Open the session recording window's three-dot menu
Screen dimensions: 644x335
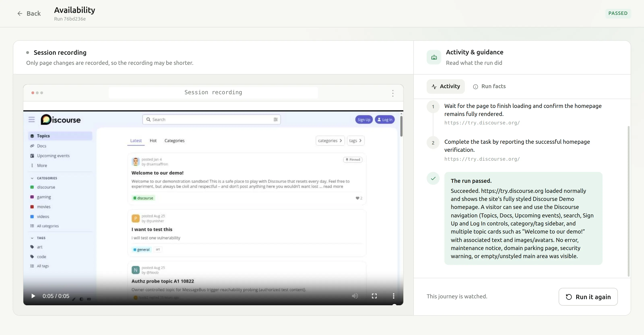393,93
